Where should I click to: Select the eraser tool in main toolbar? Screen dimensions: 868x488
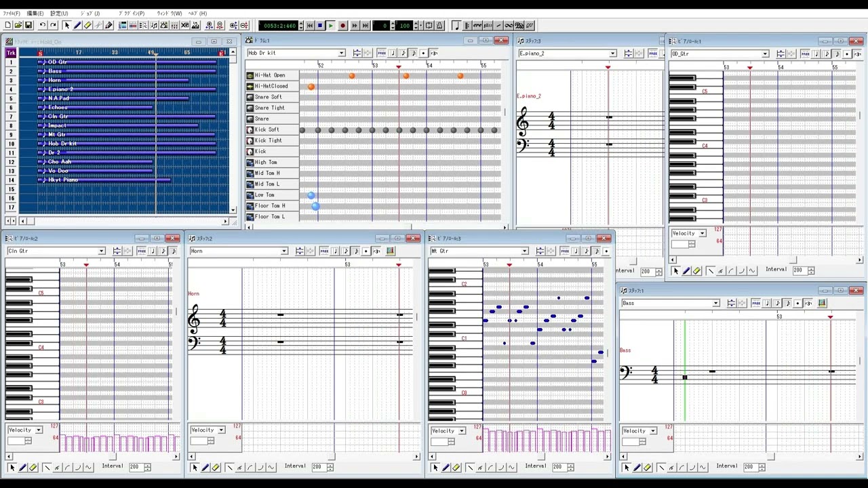(87, 25)
